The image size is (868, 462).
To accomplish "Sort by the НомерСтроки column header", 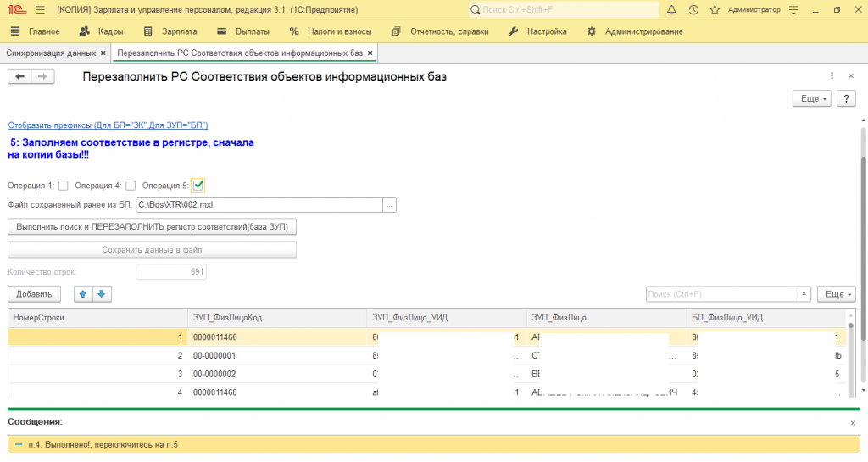I will point(97,318).
